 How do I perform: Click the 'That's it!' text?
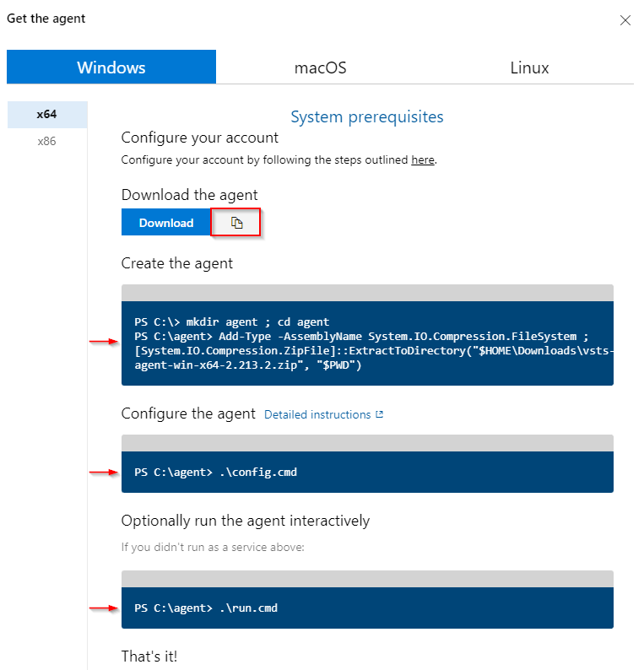pyautogui.click(x=149, y=656)
